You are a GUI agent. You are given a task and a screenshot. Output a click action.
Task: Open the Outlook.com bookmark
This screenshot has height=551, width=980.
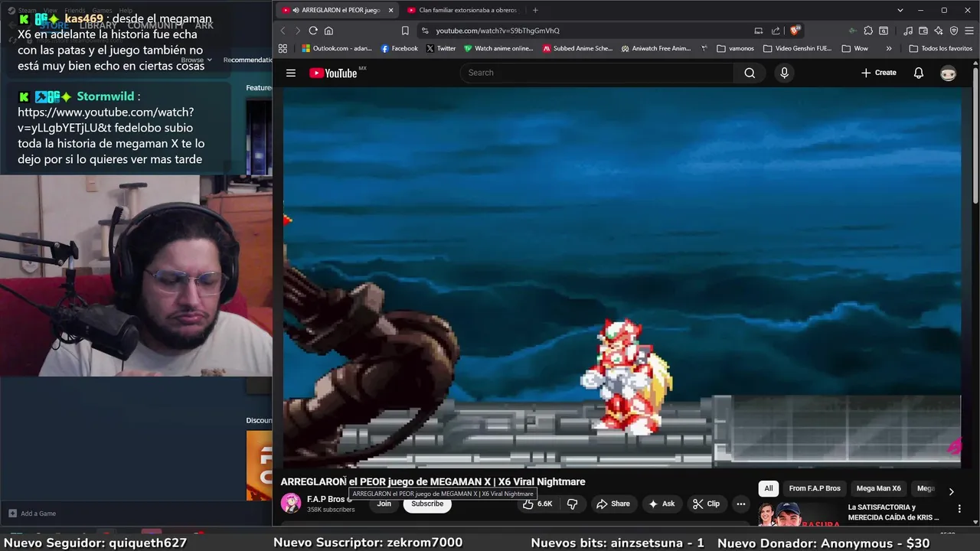[x=337, y=48]
